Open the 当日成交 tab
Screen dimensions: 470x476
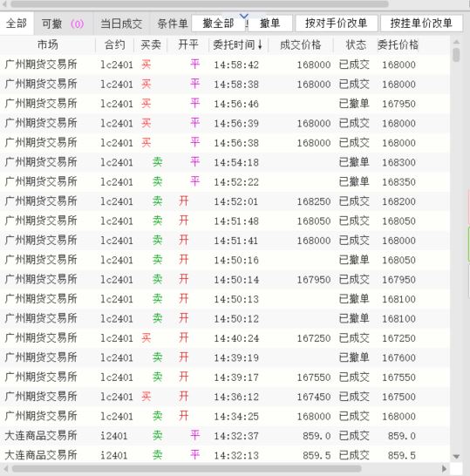(121, 24)
